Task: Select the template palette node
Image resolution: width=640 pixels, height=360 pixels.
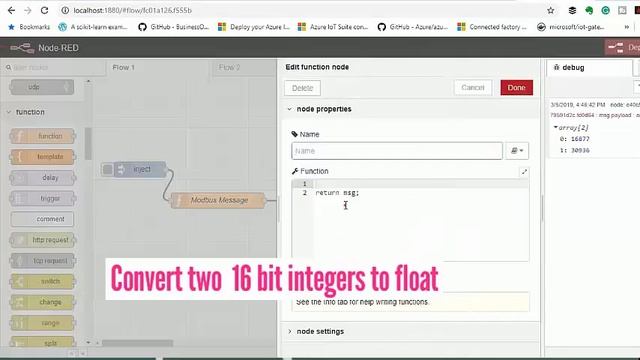Action: pyautogui.click(x=43, y=157)
